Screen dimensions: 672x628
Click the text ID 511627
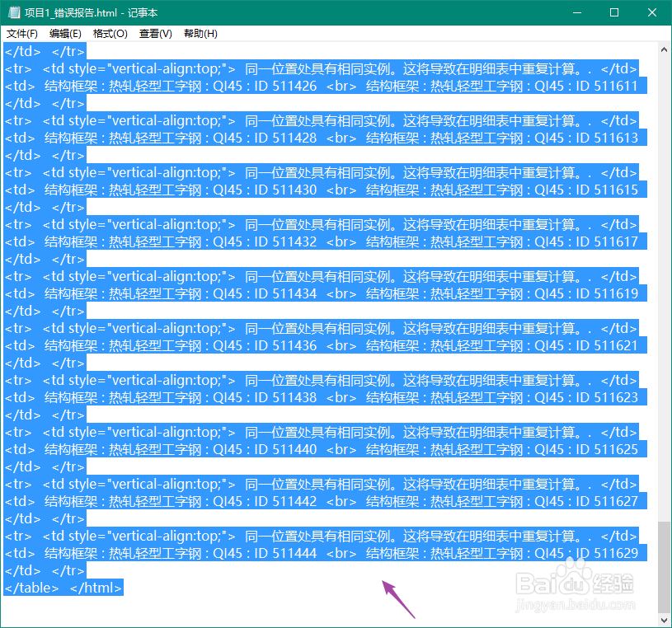[x=606, y=501]
